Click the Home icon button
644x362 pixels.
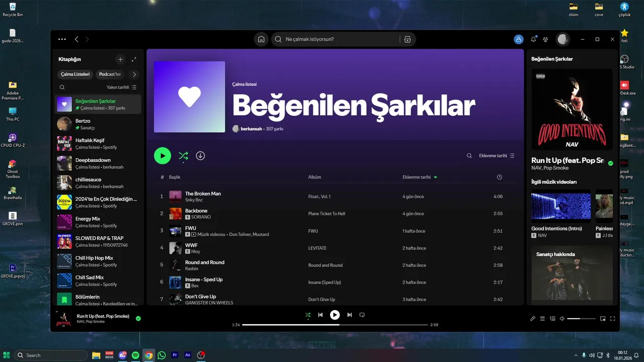click(261, 39)
